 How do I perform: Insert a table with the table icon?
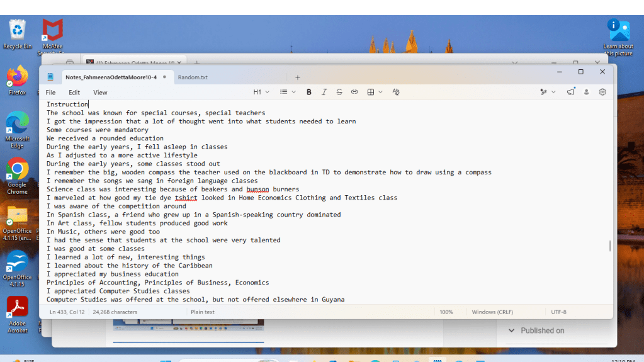370,92
